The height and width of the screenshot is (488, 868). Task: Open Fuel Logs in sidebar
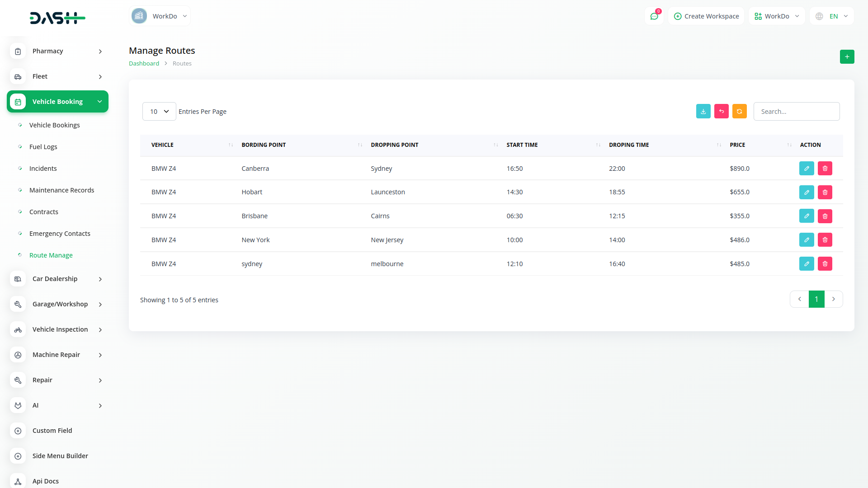(43, 147)
